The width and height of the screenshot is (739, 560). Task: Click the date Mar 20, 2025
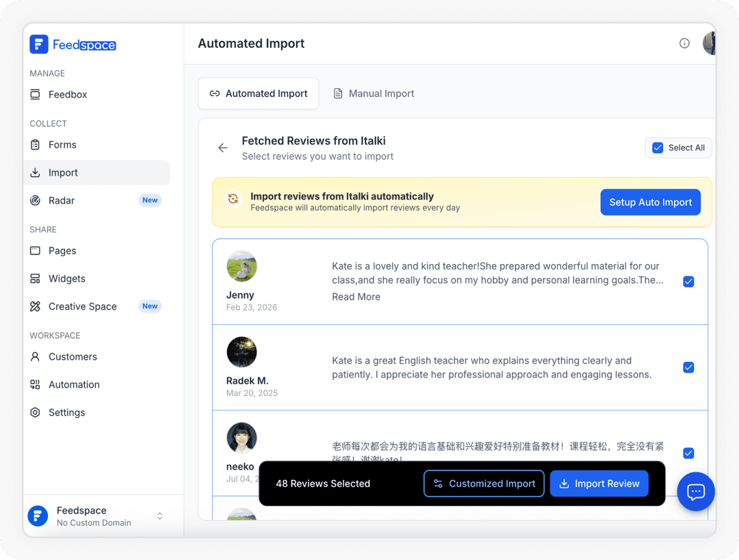pos(252,392)
